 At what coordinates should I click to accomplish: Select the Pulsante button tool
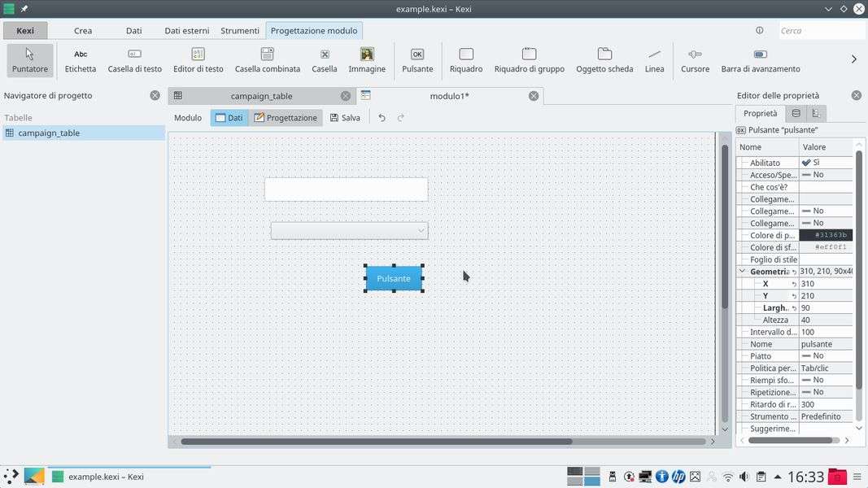click(x=417, y=60)
